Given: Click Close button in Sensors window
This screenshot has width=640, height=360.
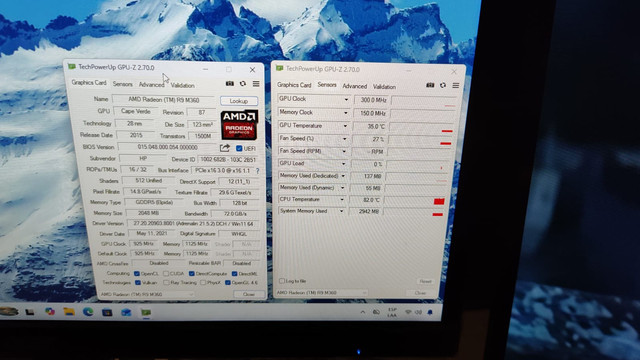Looking at the screenshot, I should point(420,293).
